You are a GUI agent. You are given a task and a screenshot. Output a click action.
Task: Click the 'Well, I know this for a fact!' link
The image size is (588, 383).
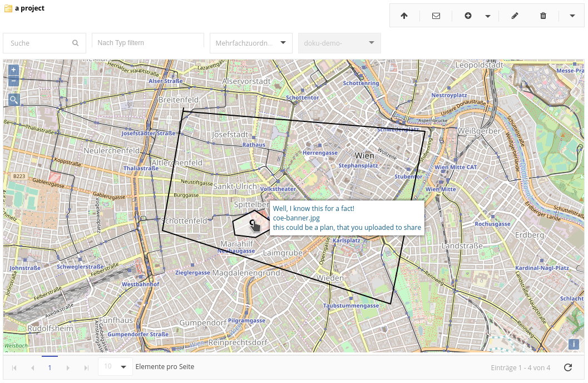(313, 209)
